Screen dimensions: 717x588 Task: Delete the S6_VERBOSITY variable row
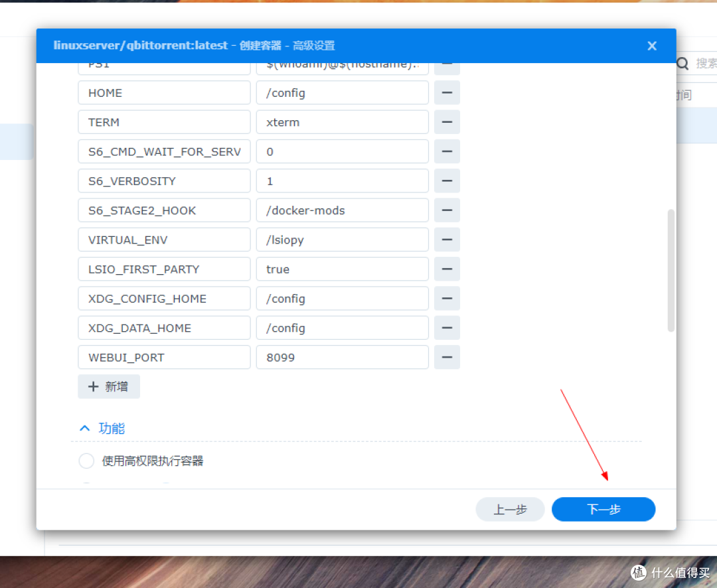coord(447,181)
